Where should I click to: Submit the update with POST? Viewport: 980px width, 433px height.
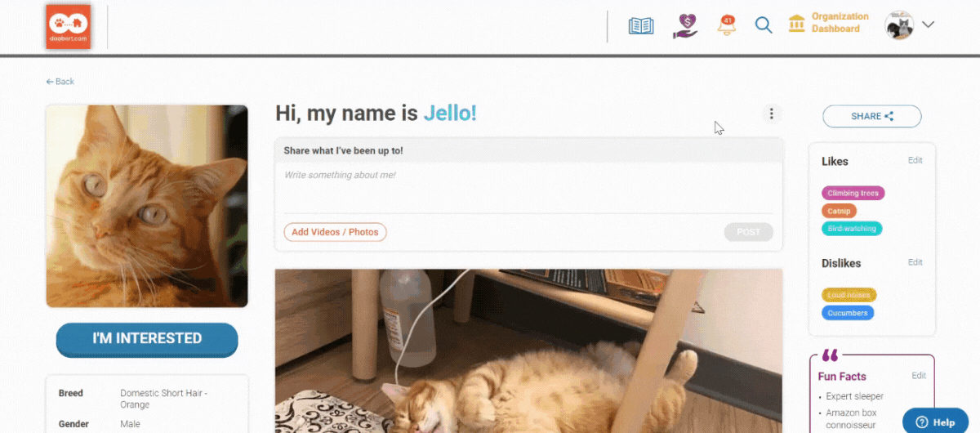pos(748,232)
